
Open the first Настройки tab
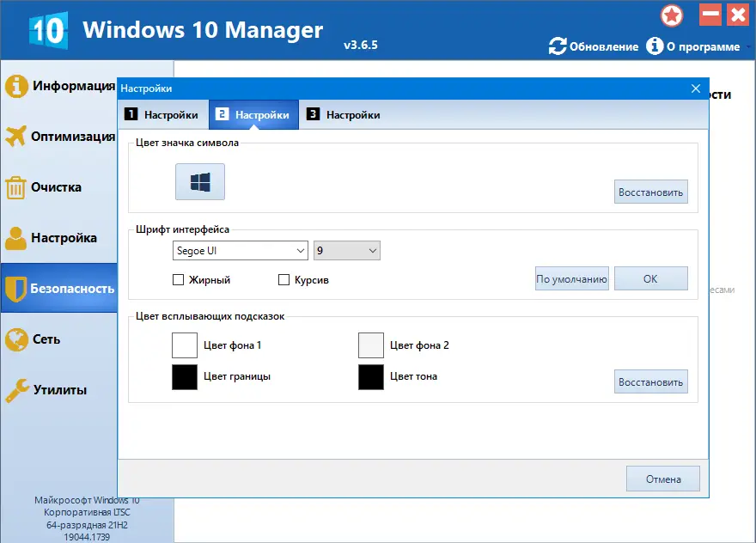click(165, 113)
